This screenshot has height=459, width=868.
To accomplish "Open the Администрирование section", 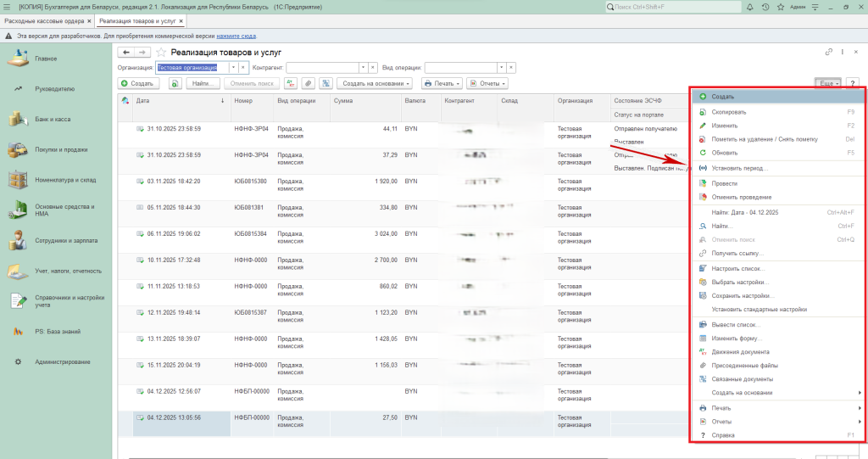I will [63, 361].
